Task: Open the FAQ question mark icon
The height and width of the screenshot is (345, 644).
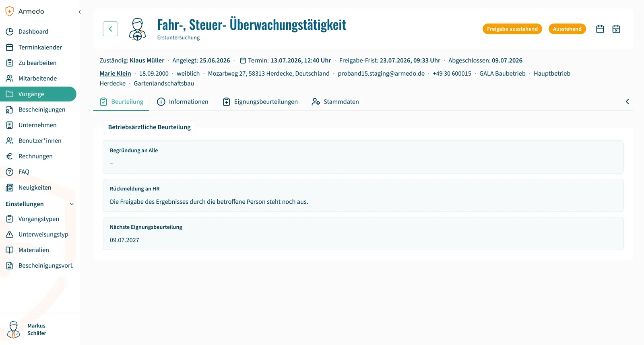Action: click(x=10, y=172)
